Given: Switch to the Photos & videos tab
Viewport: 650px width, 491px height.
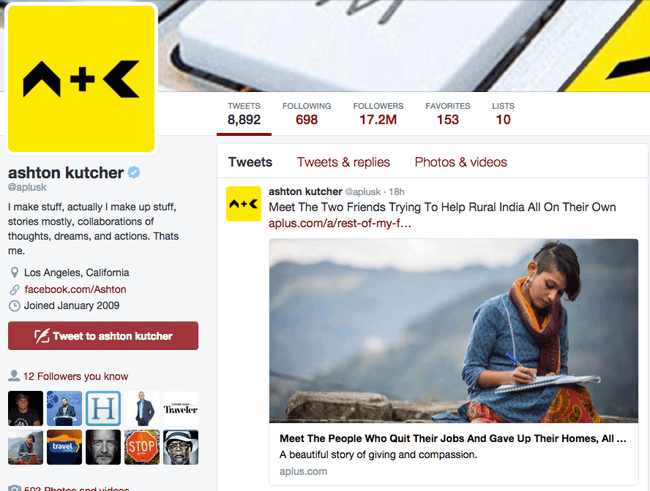Looking at the screenshot, I should [461, 162].
